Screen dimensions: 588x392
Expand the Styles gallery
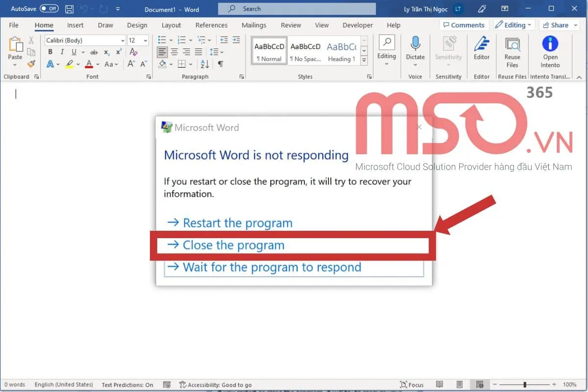(364, 60)
